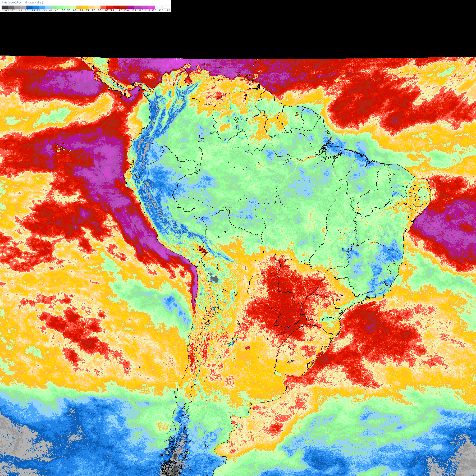Click the 11.0 legend value
Screen dimensions: 476x476
pyautogui.click(x=141, y=10)
